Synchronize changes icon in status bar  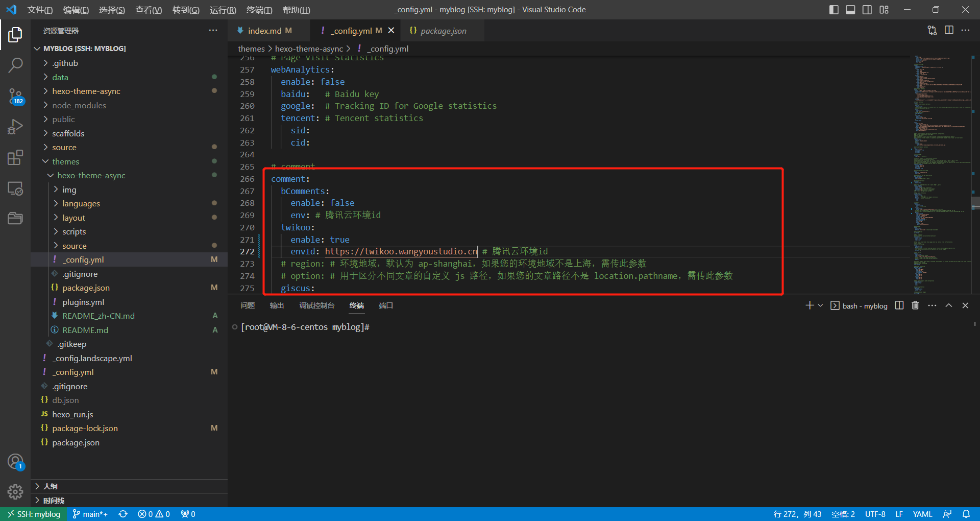123,514
